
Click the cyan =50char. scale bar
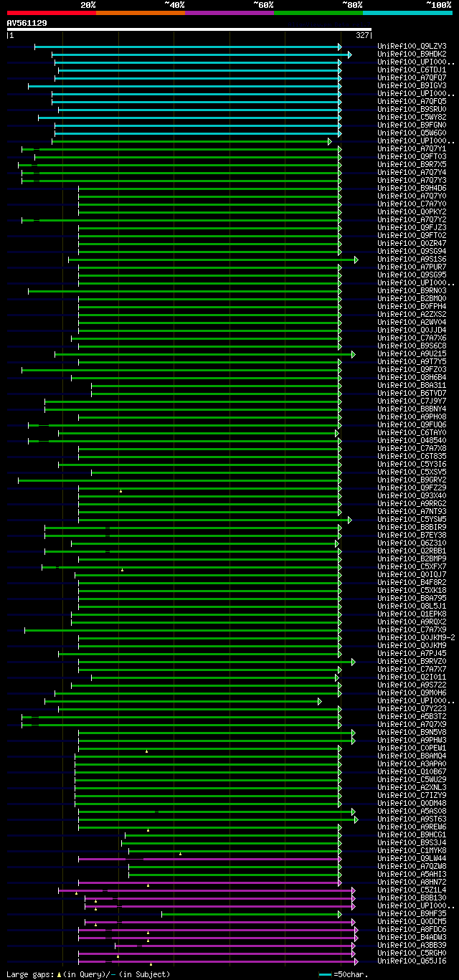tap(325, 974)
